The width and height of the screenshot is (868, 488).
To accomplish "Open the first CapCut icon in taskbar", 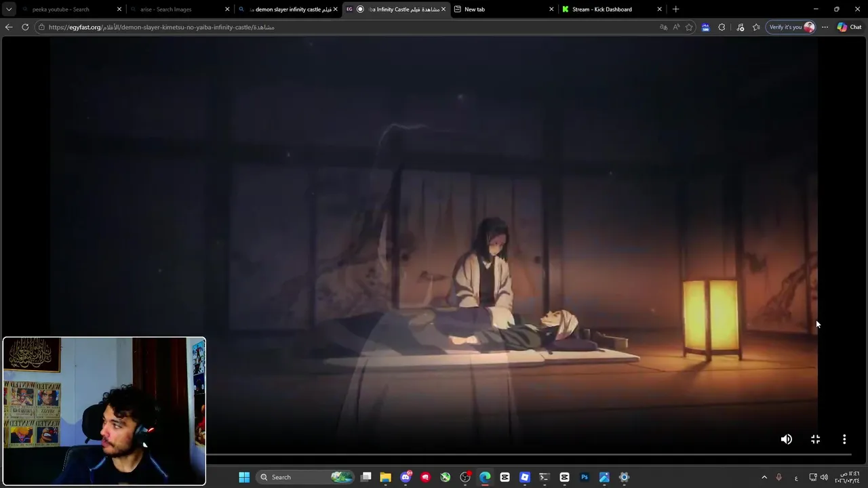I will [x=505, y=477].
